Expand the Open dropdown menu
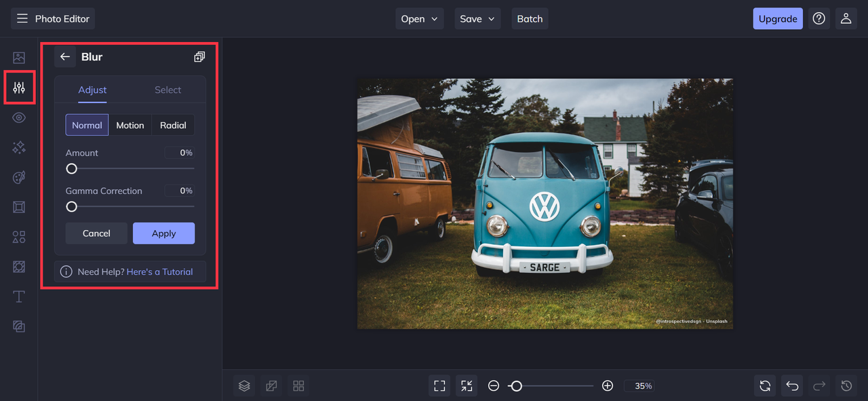Viewport: 868px width, 401px height. coord(420,19)
